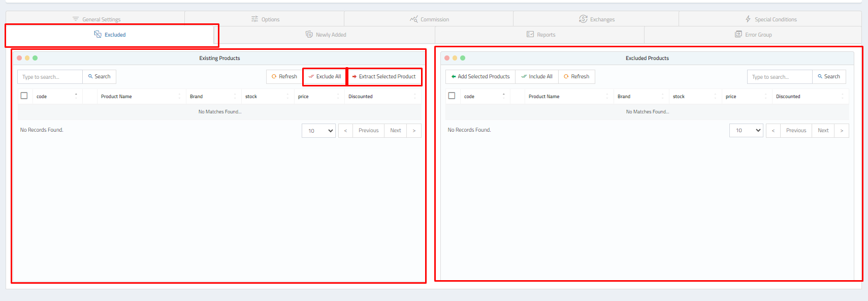This screenshot has height=301, width=868.
Task: Click the Exclude All checkmark icon
Action: pos(311,77)
